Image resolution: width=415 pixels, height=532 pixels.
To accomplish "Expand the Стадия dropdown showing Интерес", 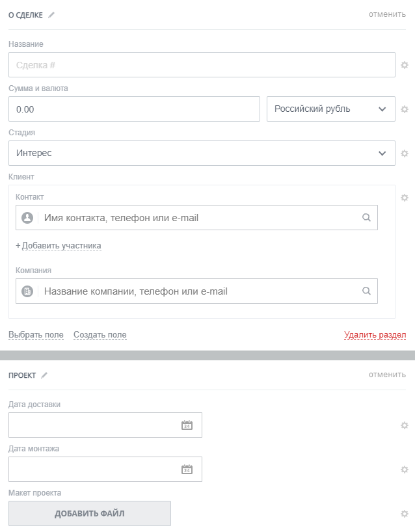I will pos(202,153).
